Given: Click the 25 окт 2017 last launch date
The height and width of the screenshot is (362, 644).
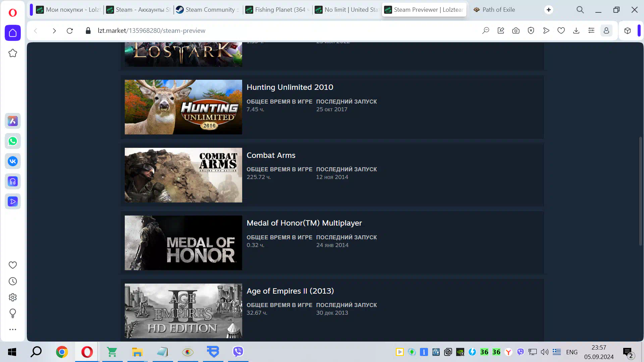Looking at the screenshot, I should coord(332,109).
